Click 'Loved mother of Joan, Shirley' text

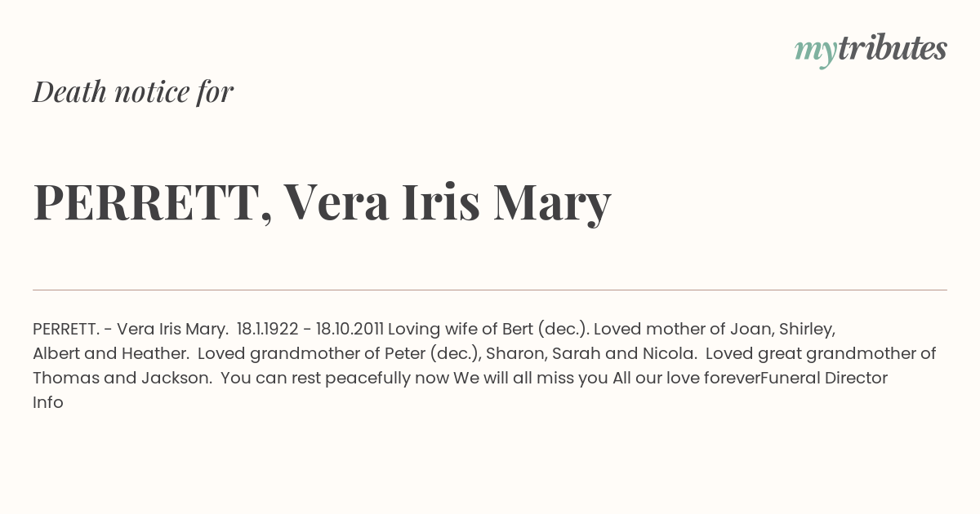pyautogui.click(x=715, y=329)
